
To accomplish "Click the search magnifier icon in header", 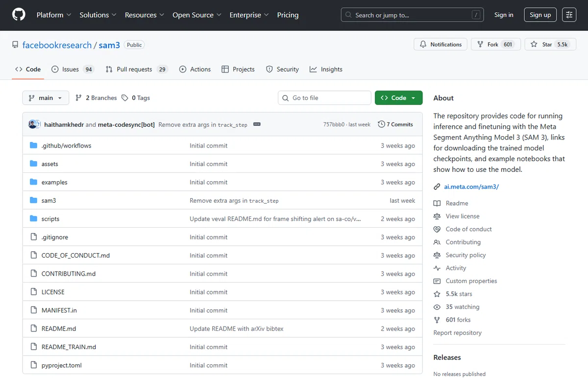I will tap(348, 15).
